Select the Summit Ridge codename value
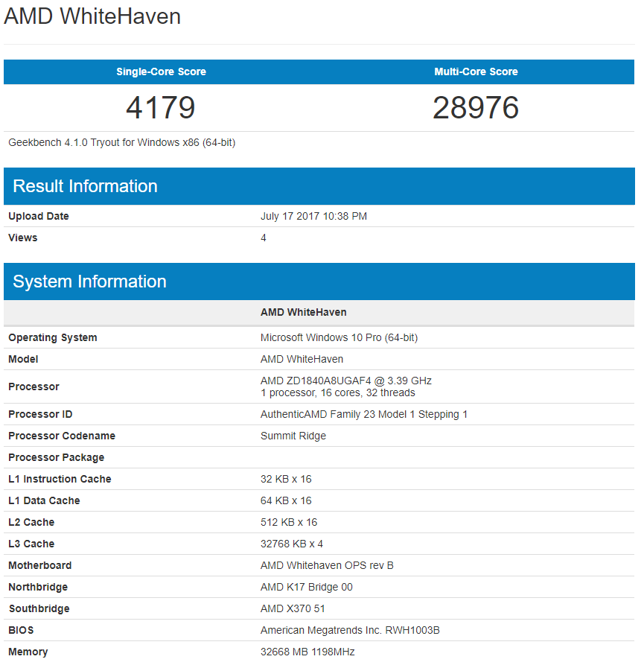The image size is (644, 668). 293,436
